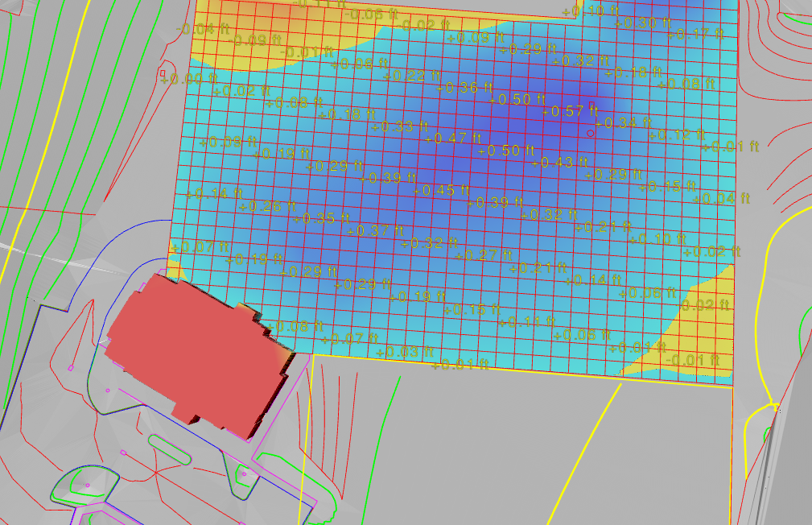Image resolution: width=812 pixels, height=525 pixels.
Task: Select the +0.22 ft label
Action: (x=412, y=76)
